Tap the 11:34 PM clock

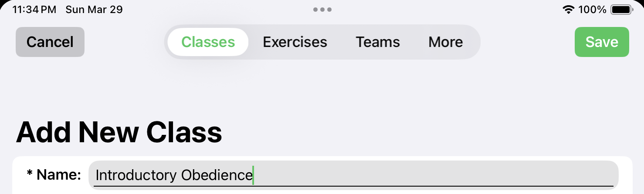34,10
